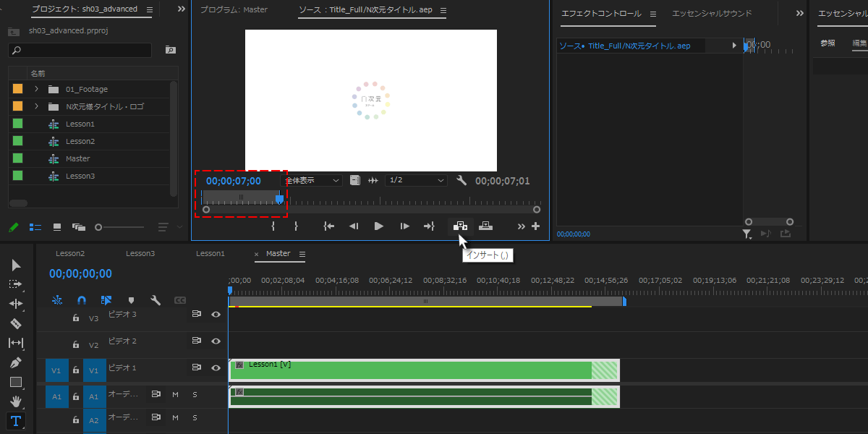Select the Selection (arrow) tool

[16, 265]
